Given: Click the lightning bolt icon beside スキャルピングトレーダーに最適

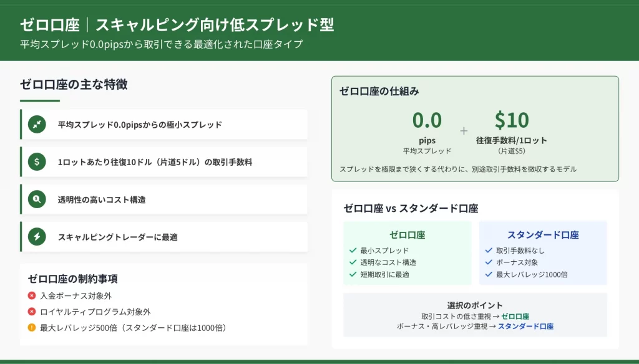Looking at the screenshot, I should point(37,237).
